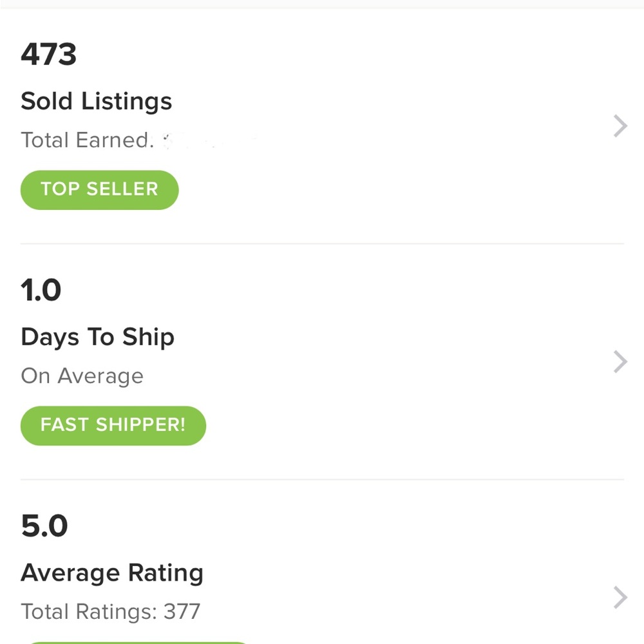Click the 1.0 days value

[x=41, y=290]
